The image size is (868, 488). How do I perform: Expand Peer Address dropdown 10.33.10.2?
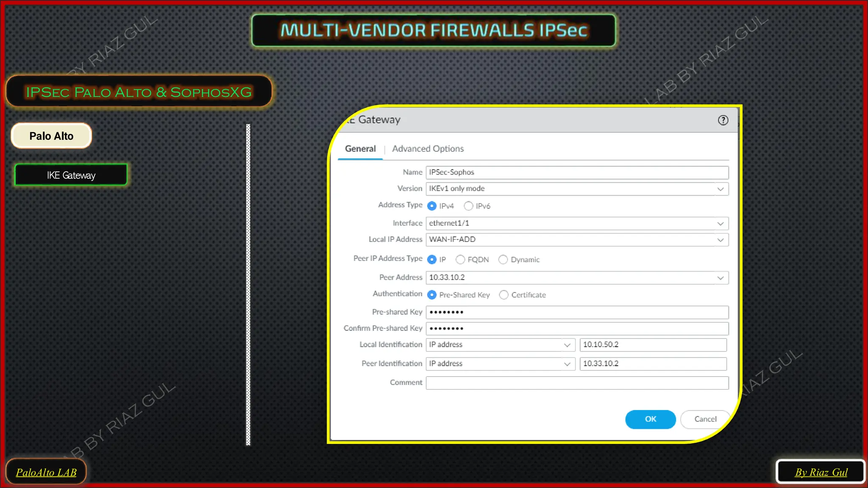tap(577, 278)
